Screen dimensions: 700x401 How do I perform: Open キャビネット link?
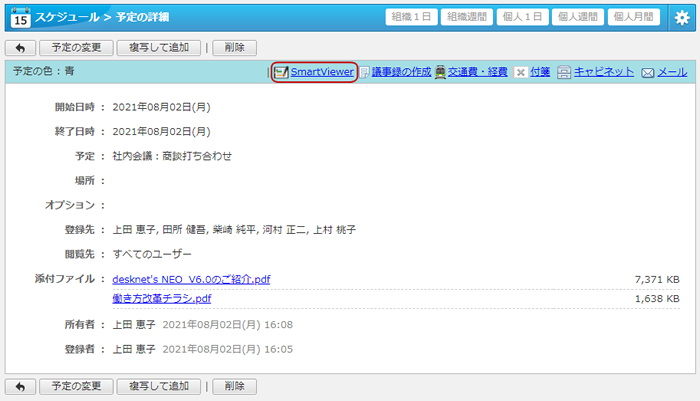pos(604,72)
